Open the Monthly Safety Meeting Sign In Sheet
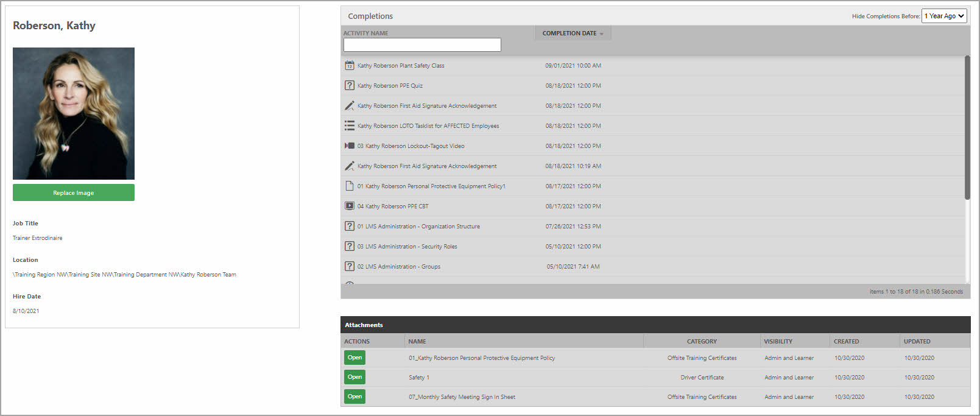The image size is (980, 416). pos(354,397)
